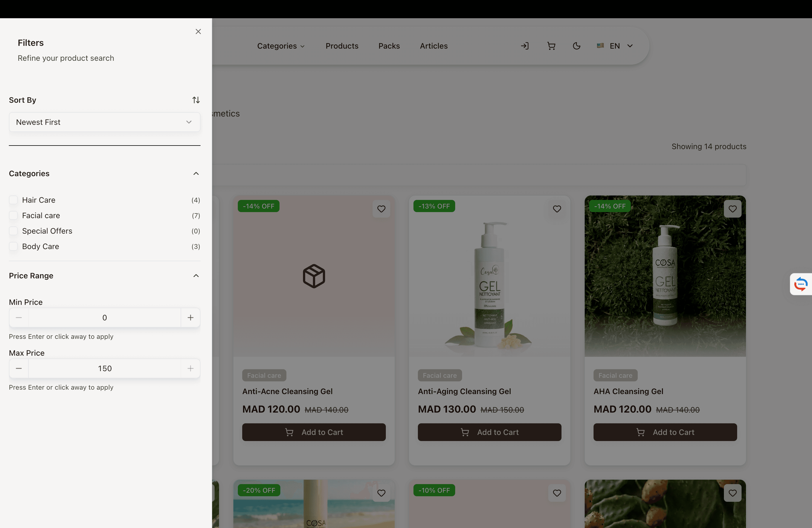Image resolution: width=812 pixels, height=528 pixels.
Task: Favorite the Anti-Aging Cleansing Gel
Action: tap(557, 209)
